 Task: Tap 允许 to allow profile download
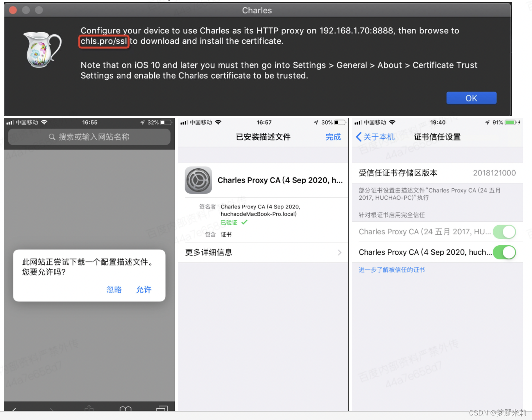click(144, 290)
